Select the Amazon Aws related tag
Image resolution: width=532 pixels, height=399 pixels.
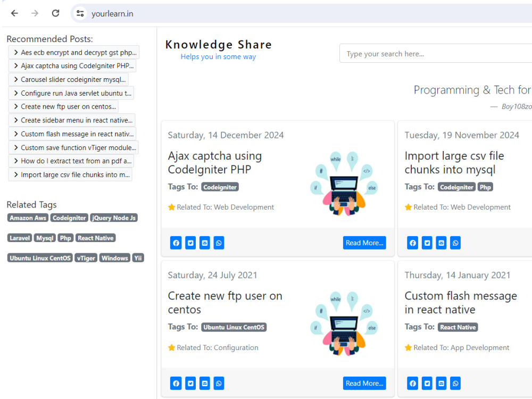(x=28, y=218)
